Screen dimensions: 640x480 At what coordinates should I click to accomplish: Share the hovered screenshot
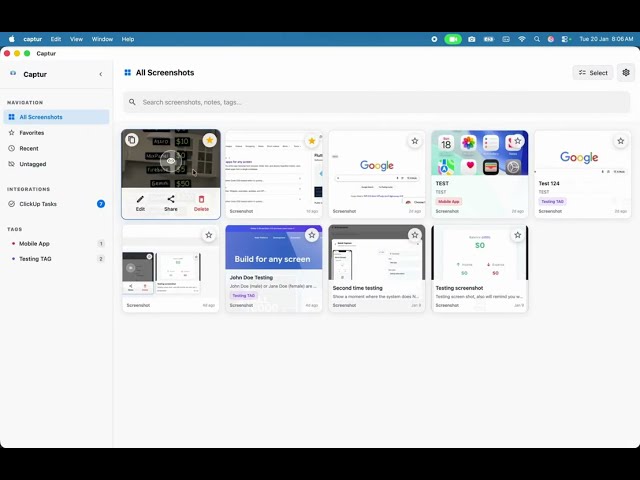pyautogui.click(x=171, y=203)
